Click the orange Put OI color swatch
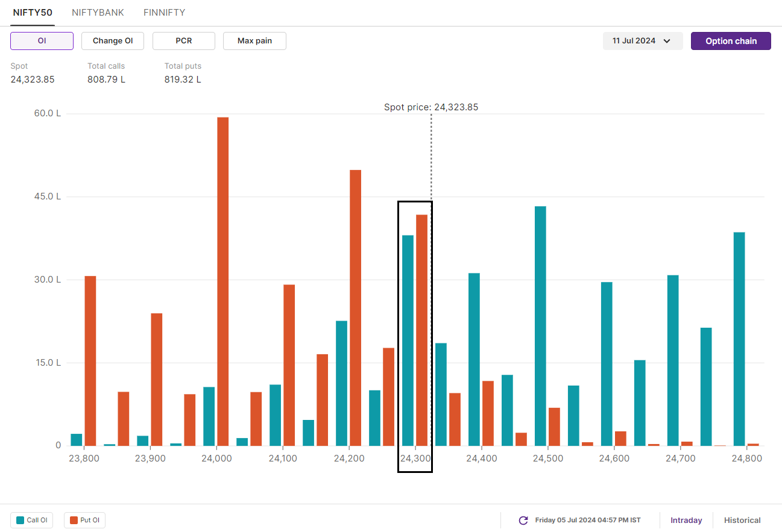Screen dimensions: 782x532 click(74, 520)
